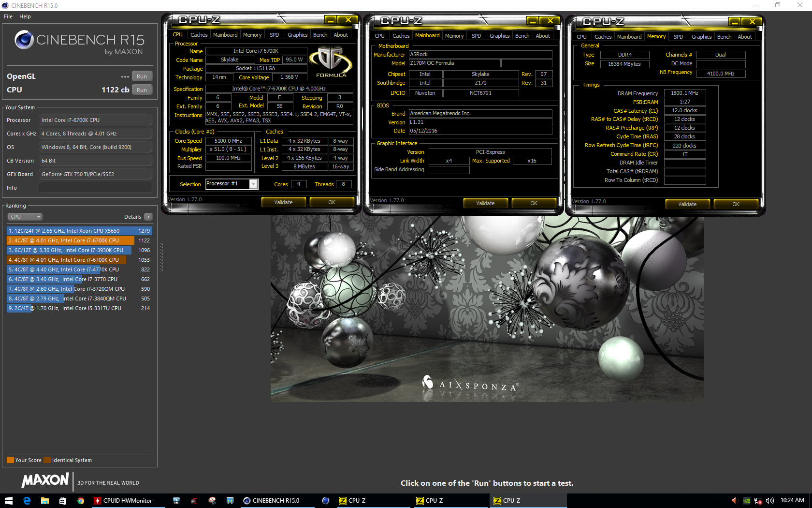812x508 pixels.
Task: Click the Core Speed value 5100.0 MHz
Action: 228,141
